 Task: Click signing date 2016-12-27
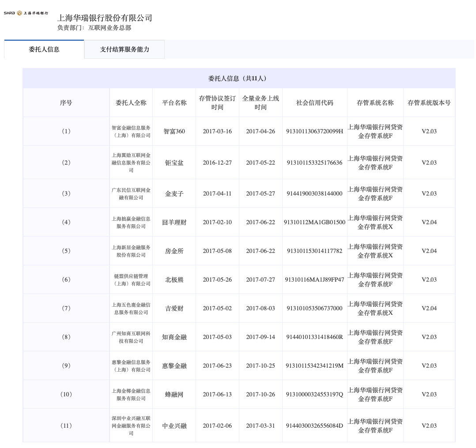217,163
